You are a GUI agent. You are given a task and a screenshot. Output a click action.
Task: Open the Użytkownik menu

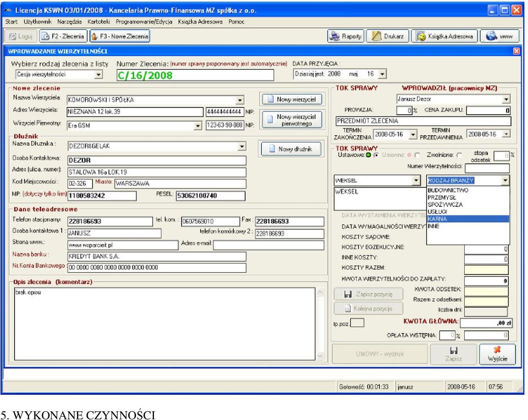pyautogui.click(x=37, y=21)
